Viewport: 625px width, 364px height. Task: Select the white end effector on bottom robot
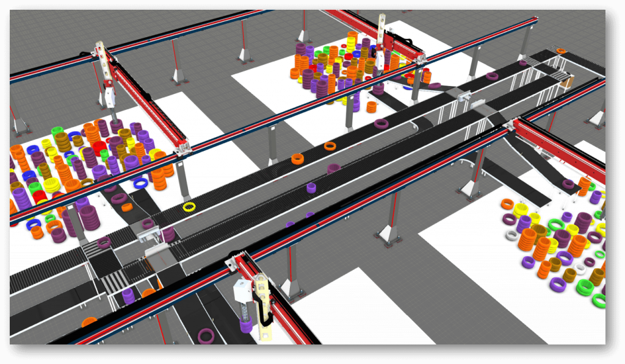(x=242, y=287)
